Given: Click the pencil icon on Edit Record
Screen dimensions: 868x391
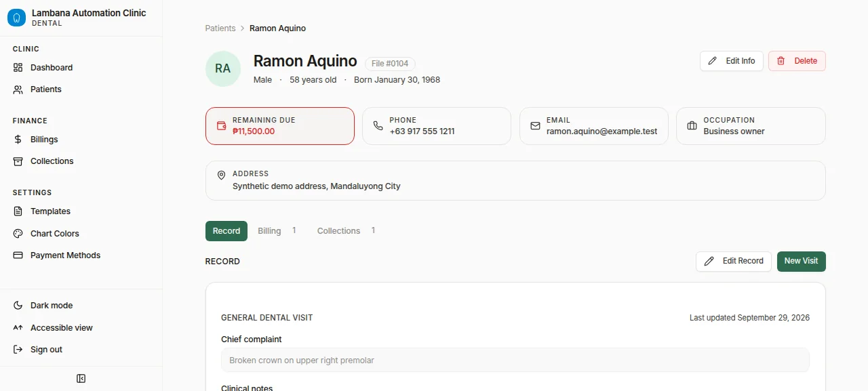Looking at the screenshot, I should 709,261.
